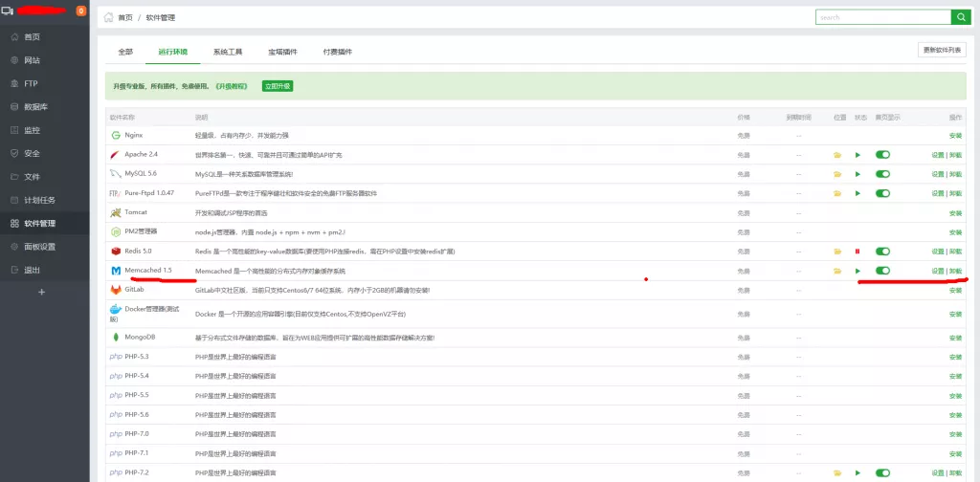This screenshot has width=980, height=482.
Task: Open the 升级教程 link
Action: pyautogui.click(x=231, y=86)
